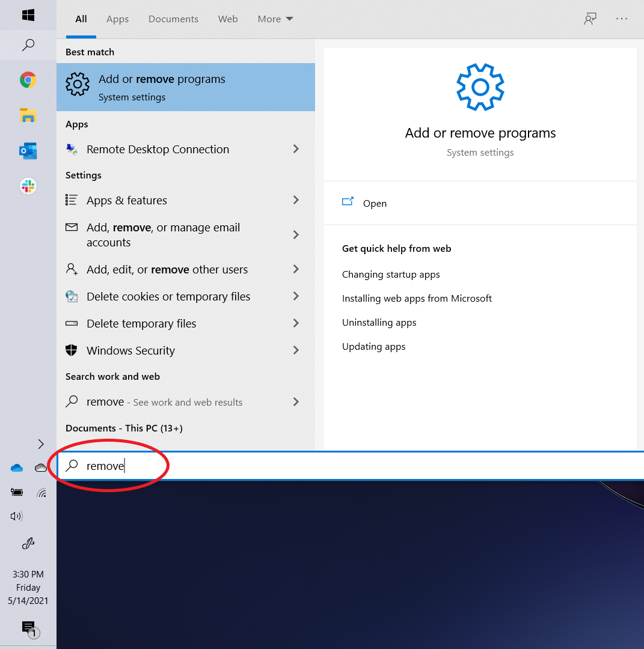
Task: Switch to the Documents tab
Action: pos(173,19)
